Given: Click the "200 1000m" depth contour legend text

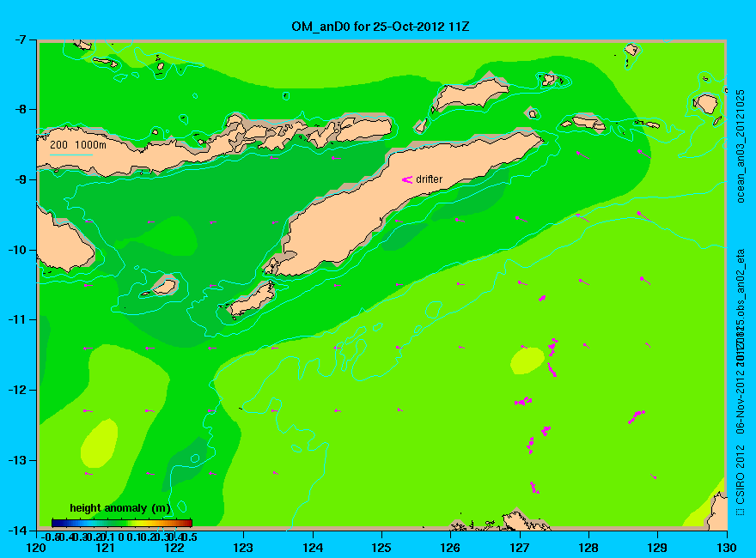Looking at the screenshot, I should click(x=78, y=144).
